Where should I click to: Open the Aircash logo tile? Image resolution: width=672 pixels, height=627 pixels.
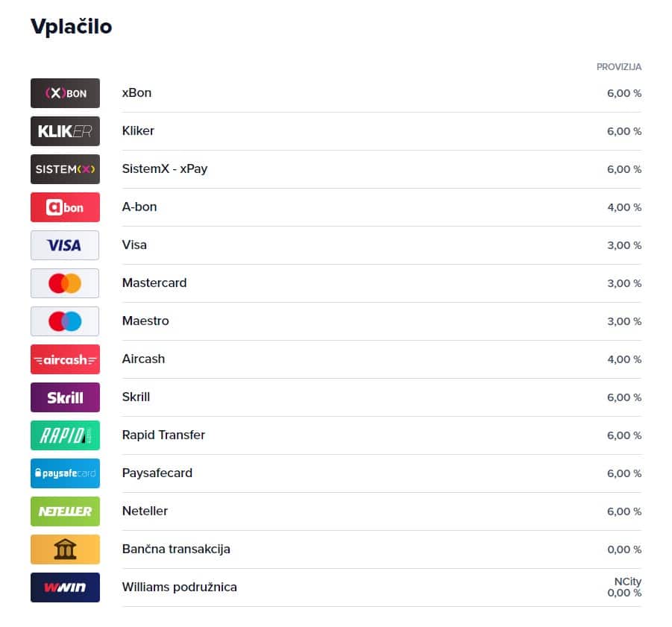(x=65, y=359)
